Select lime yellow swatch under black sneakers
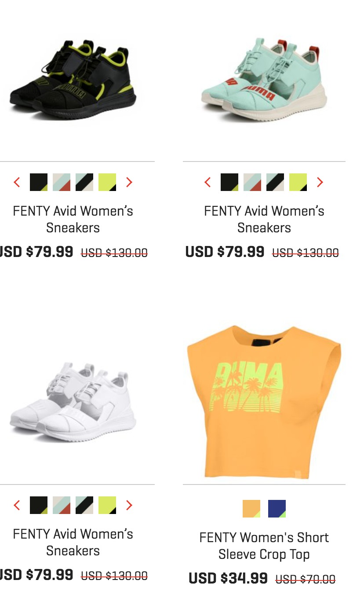 (x=107, y=182)
